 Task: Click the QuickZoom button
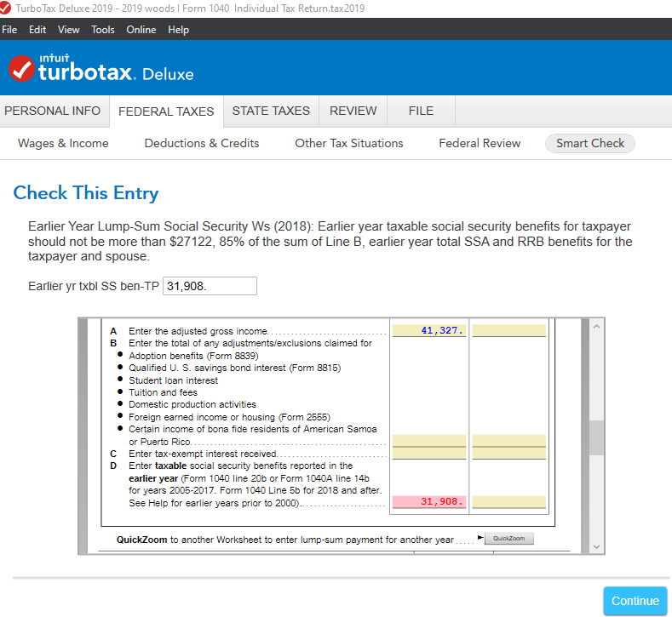(508, 538)
